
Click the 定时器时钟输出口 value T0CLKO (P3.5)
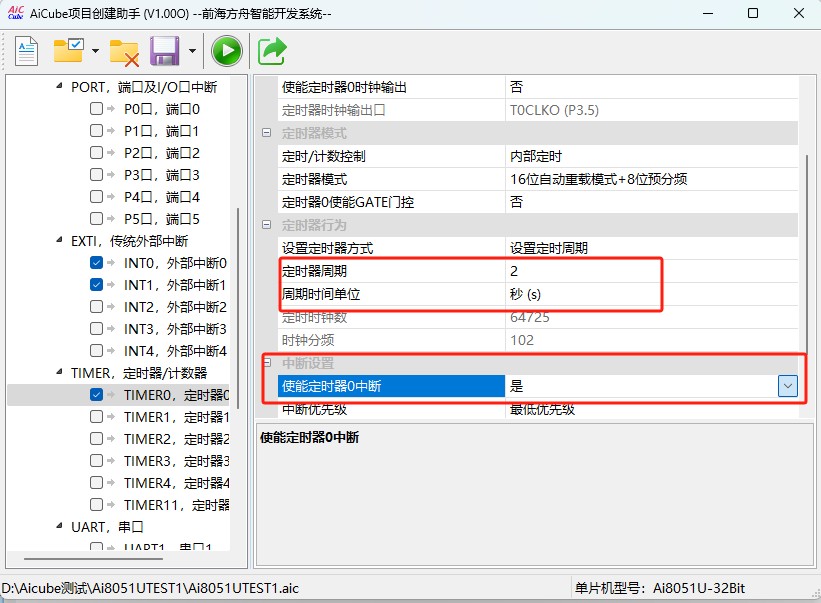pos(651,110)
